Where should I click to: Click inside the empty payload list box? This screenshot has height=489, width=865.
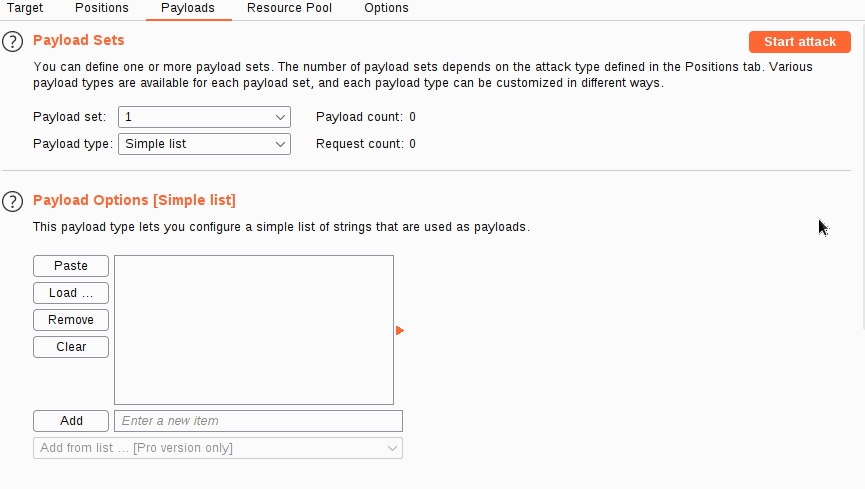(254, 330)
